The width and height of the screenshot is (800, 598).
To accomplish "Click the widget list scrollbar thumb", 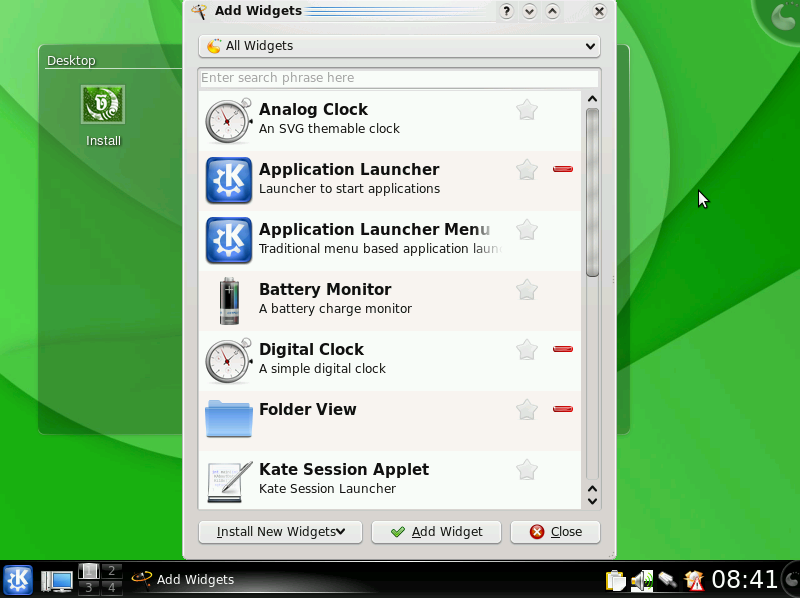I will tap(592, 192).
